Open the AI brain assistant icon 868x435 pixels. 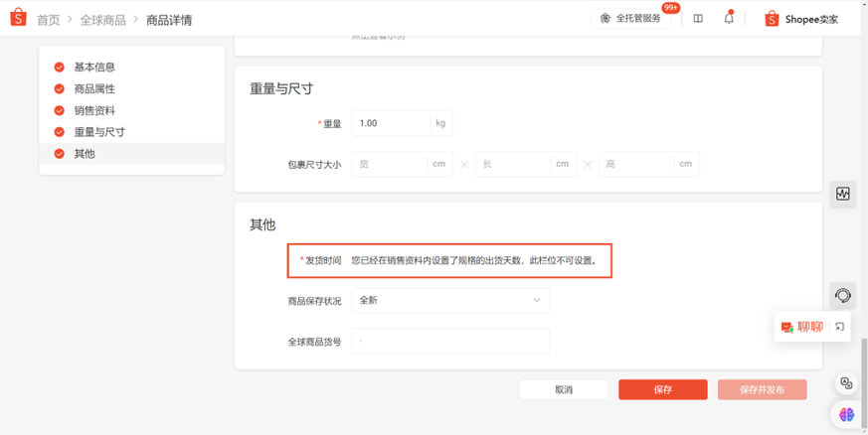click(846, 414)
